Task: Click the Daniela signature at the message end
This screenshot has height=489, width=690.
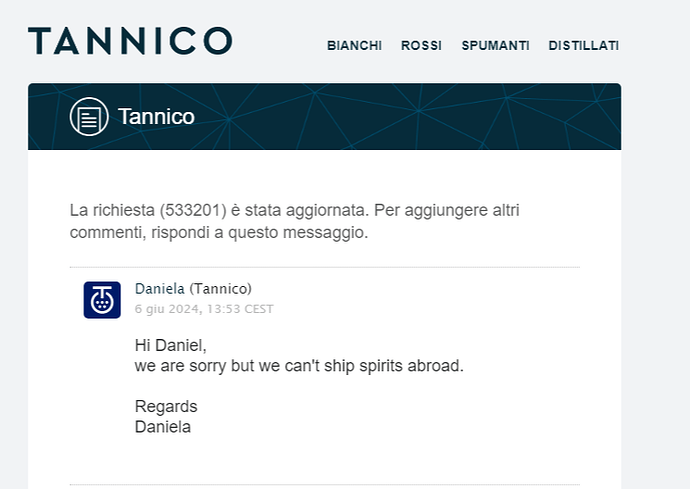Action: pos(163,427)
